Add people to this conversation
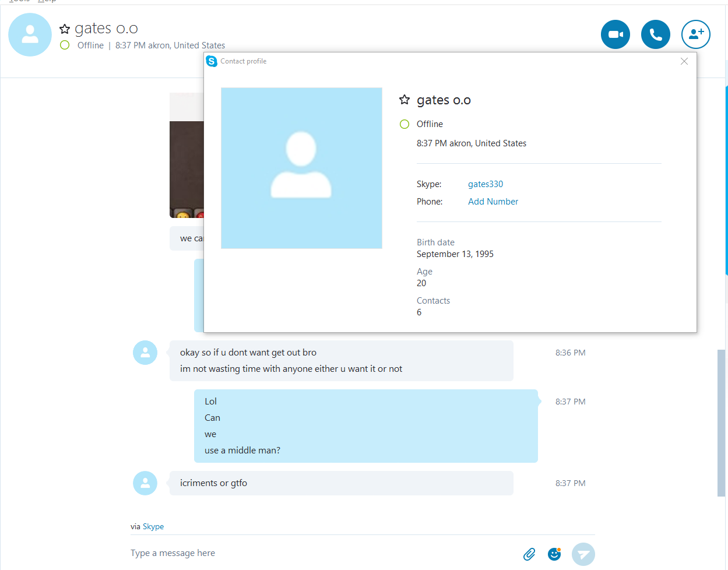 pos(696,34)
